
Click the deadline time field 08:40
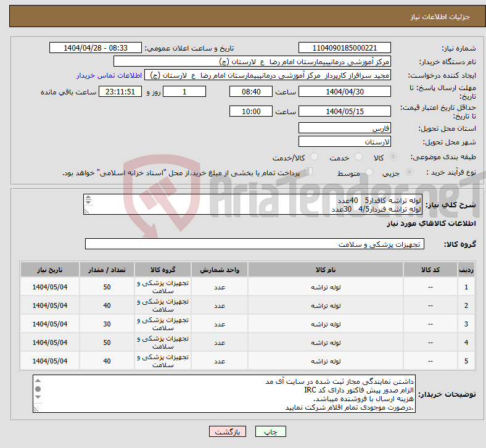[251, 91]
